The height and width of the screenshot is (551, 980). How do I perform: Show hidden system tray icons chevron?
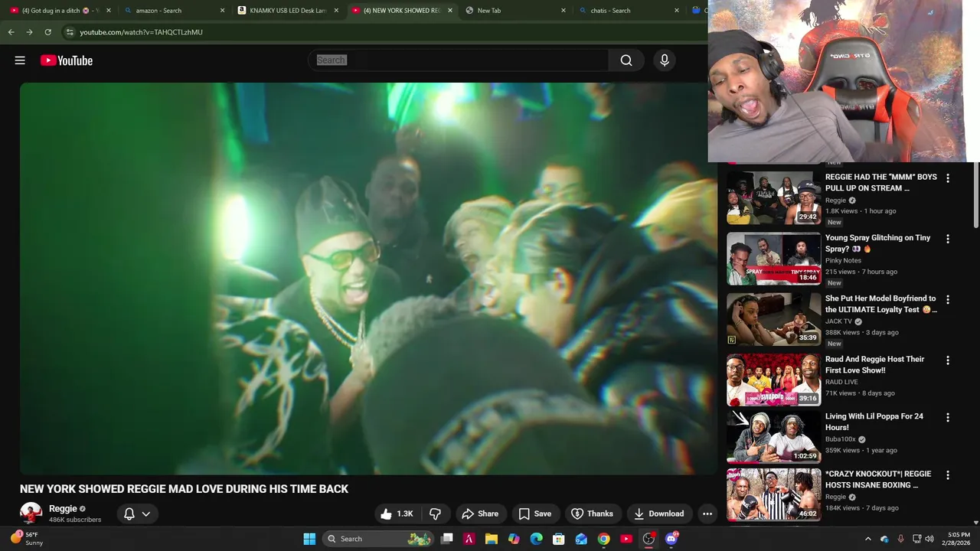pyautogui.click(x=867, y=539)
